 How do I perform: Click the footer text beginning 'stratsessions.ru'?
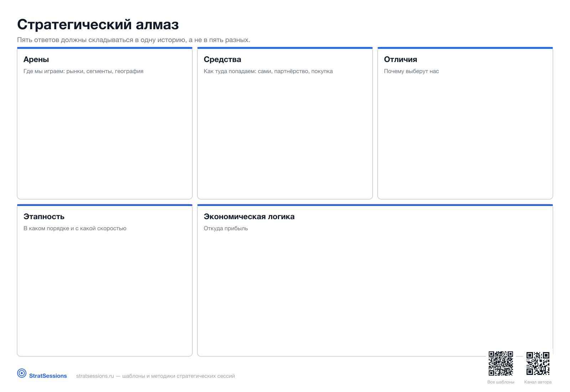tap(155, 376)
